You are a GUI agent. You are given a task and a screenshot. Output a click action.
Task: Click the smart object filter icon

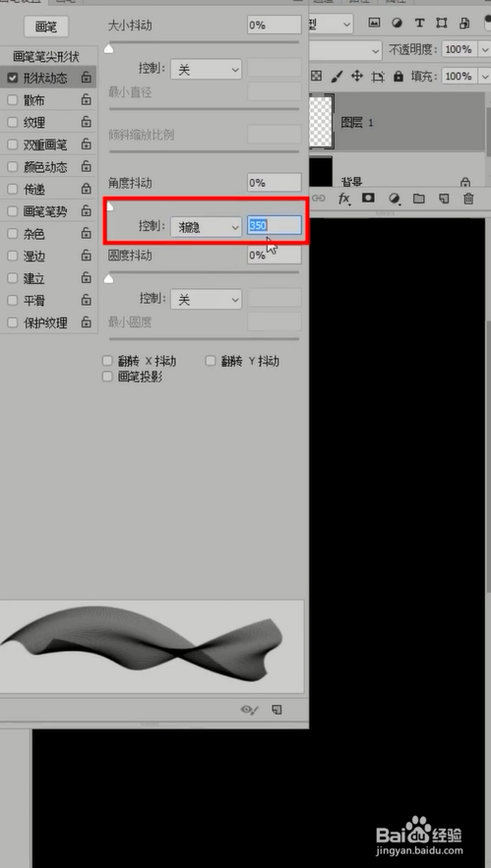pos(464,24)
